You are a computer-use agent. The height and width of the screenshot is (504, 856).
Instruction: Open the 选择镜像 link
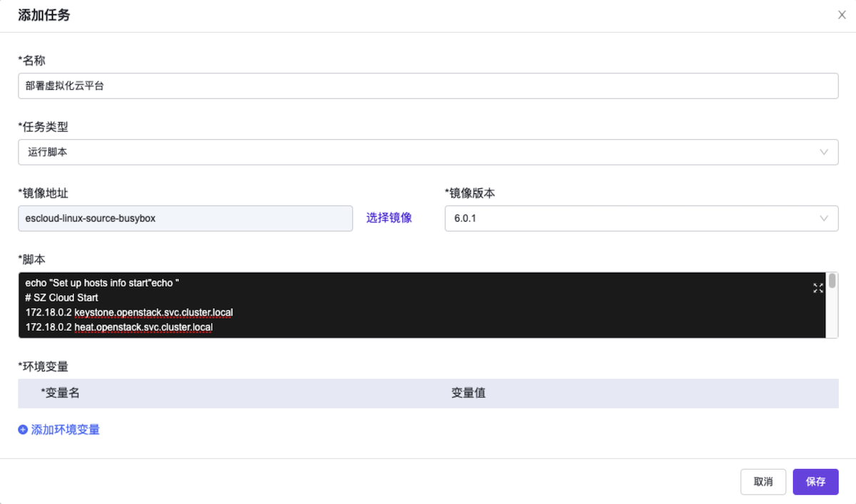(x=389, y=218)
